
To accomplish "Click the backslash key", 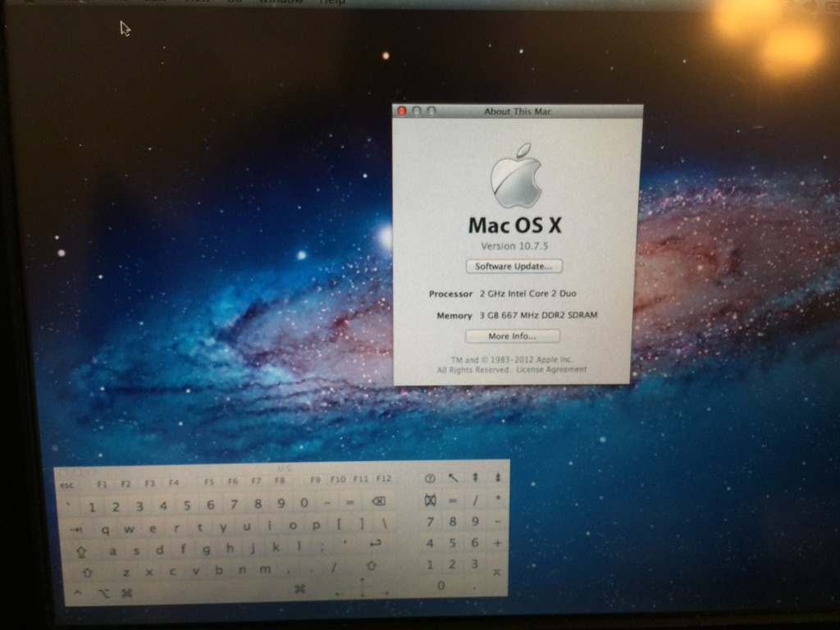I will (x=384, y=523).
